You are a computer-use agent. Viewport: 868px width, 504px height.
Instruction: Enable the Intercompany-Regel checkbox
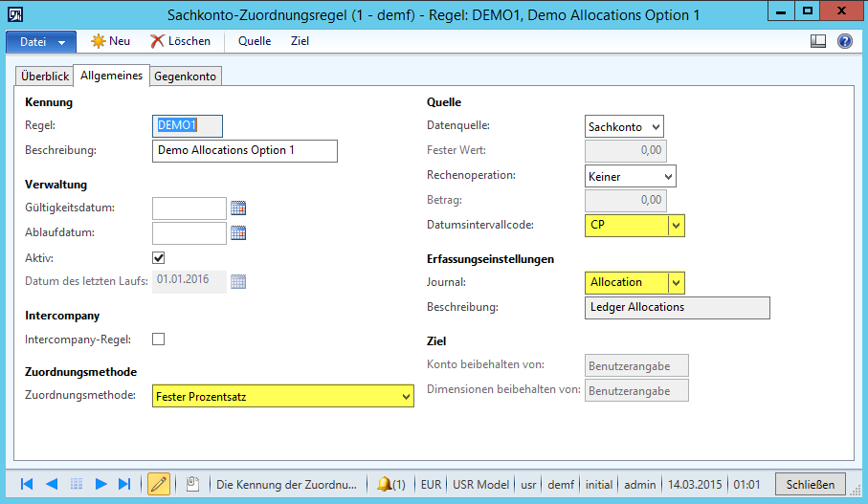[159, 339]
